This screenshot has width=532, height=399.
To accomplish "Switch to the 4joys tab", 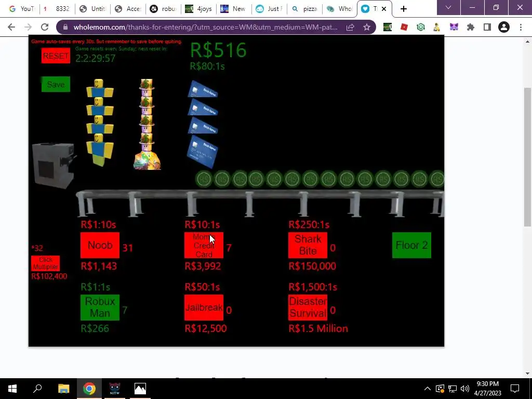I will [198, 9].
